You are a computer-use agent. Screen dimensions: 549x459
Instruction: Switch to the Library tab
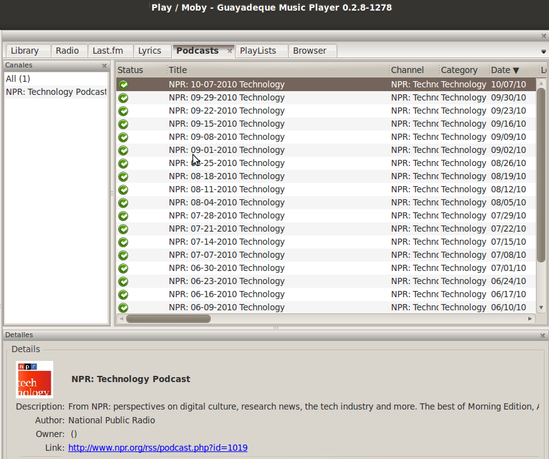(25, 51)
